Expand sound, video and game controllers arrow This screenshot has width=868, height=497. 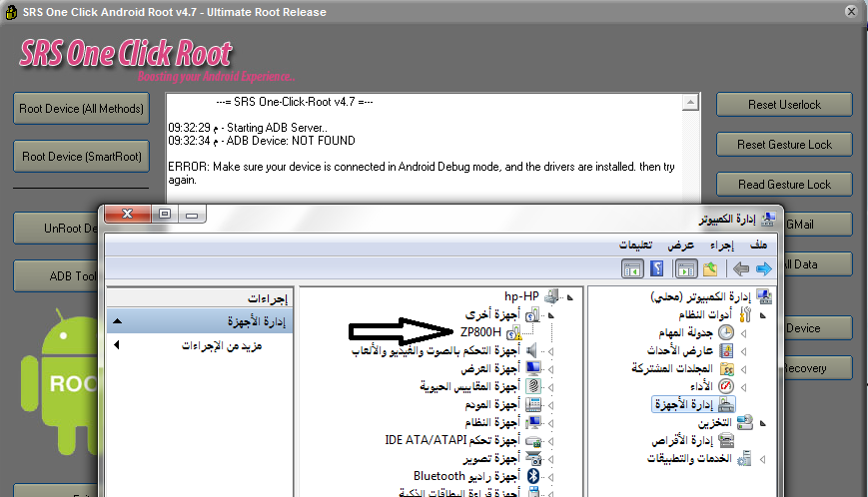click(551, 351)
